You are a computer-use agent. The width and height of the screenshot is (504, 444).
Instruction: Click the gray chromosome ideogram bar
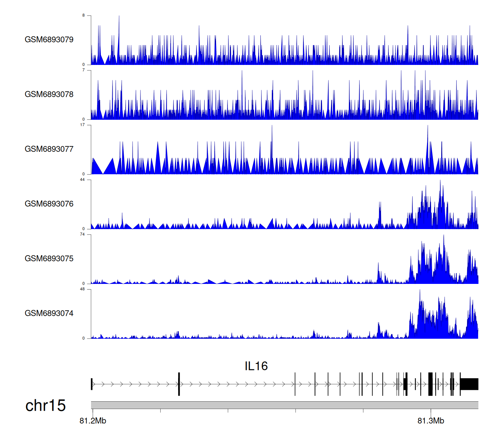(284, 405)
